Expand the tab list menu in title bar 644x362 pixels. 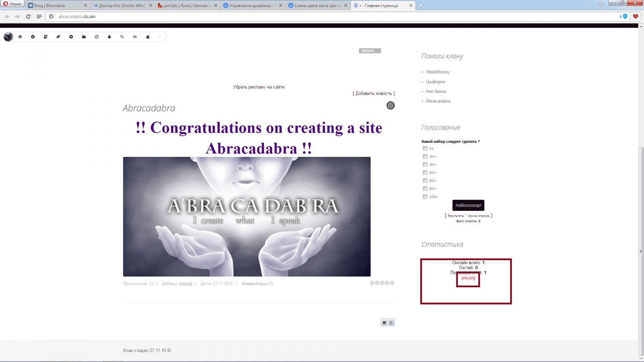click(601, 5)
